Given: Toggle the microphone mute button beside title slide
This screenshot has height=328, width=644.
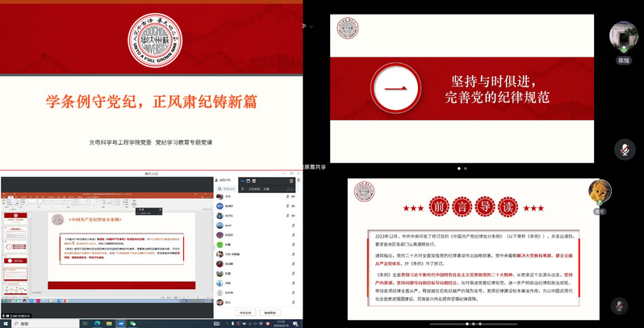Looking at the screenshot, I should [623, 149].
